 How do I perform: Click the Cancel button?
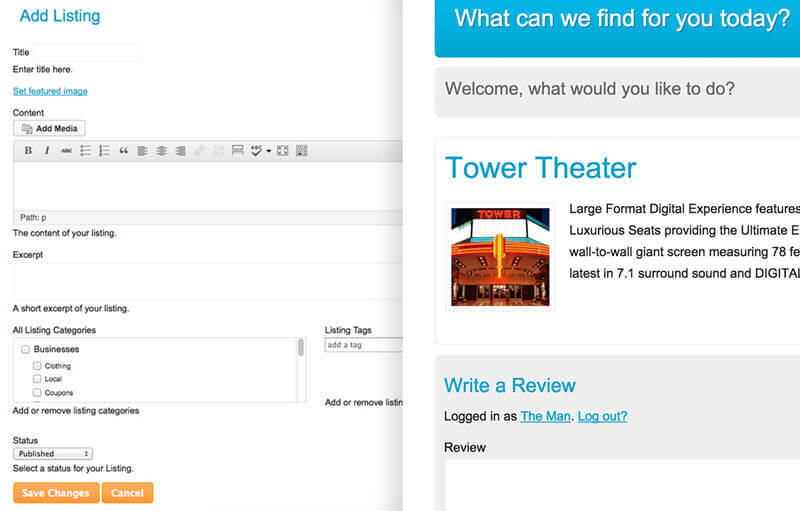(127, 493)
